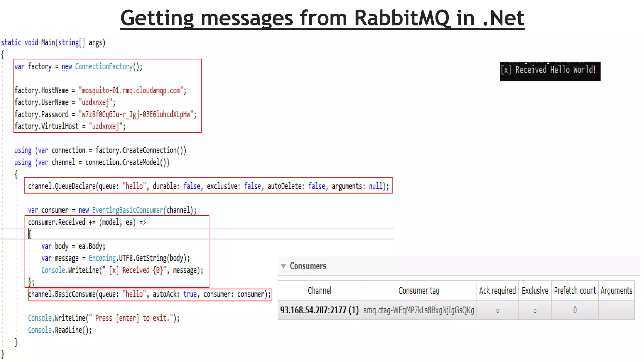Click the Consumers section heading
This screenshot has height=362, width=644.
pyautogui.click(x=308, y=266)
